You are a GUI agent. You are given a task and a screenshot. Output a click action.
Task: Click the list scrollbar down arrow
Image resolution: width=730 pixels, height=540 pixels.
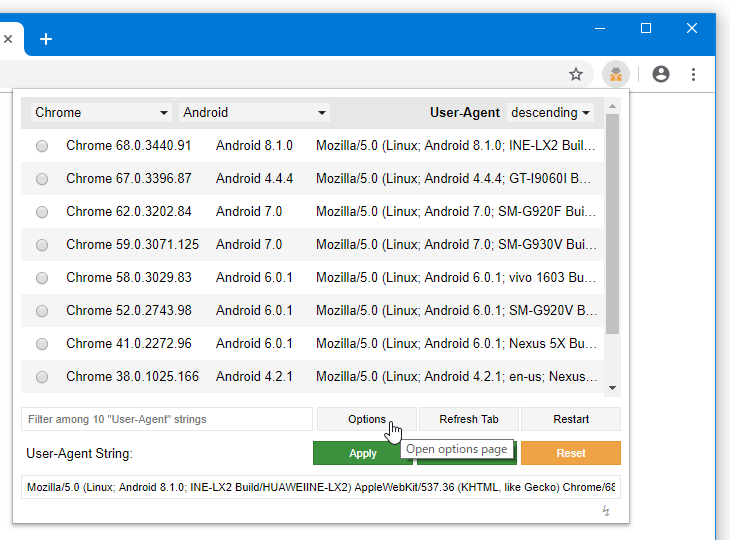tap(612, 388)
